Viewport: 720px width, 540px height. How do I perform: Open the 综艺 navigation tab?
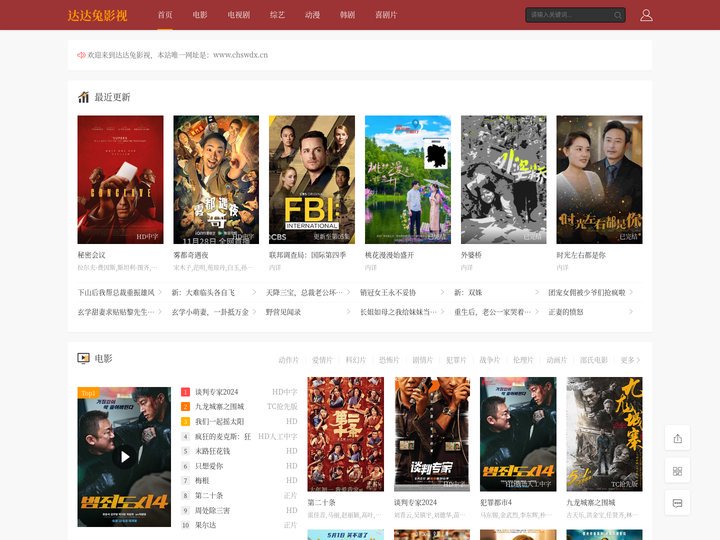[x=277, y=15]
